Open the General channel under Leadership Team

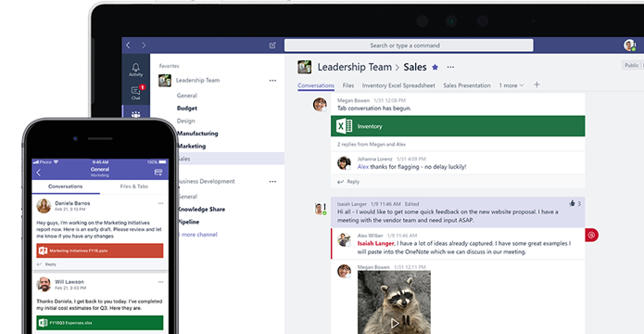[187, 96]
